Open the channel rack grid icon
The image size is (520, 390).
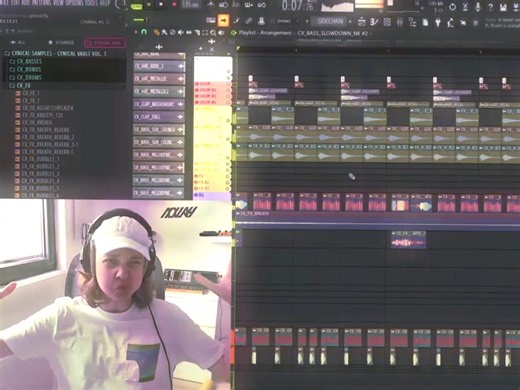click(x=387, y=22)
